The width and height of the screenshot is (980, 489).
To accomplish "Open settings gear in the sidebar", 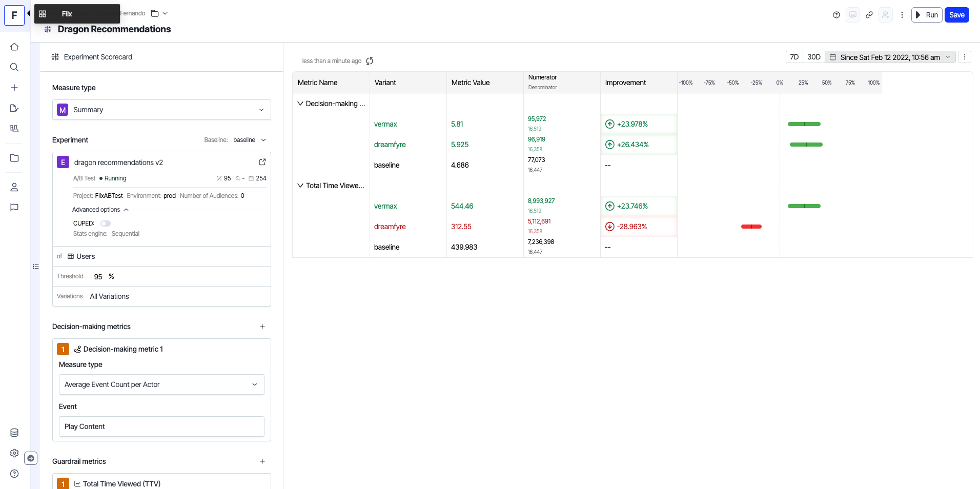I will (x=14, y=453).
